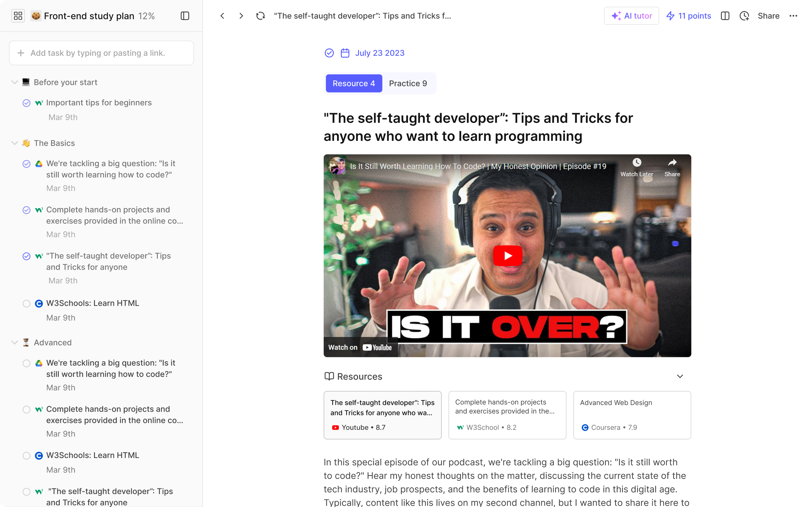Open the timer clock icon
812x507 pixels.
[744, 16]
